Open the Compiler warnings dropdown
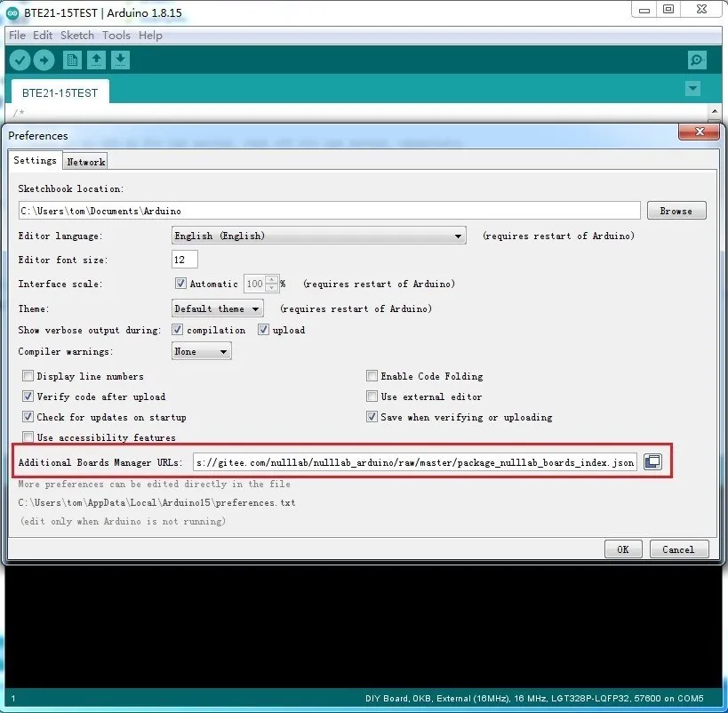 (x=202, y=352)
